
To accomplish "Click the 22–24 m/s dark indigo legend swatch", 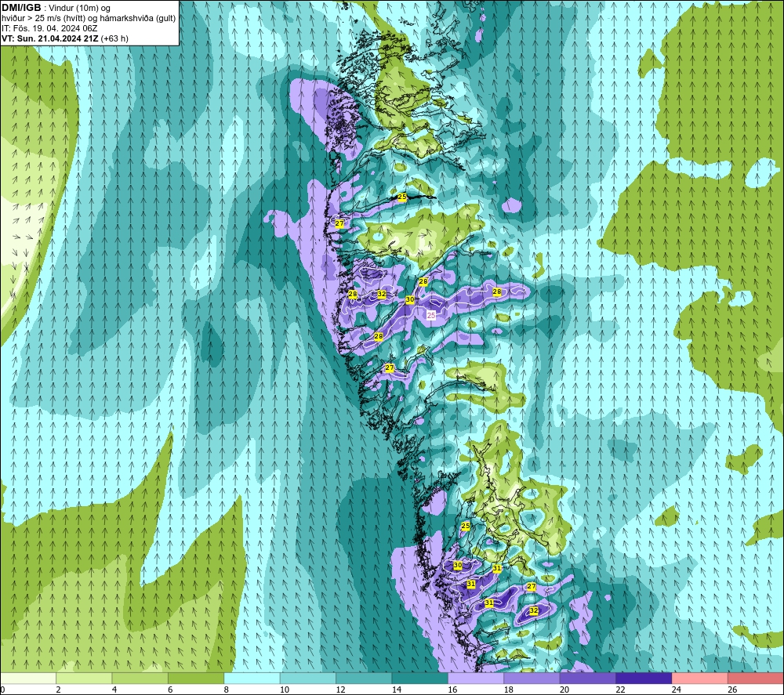I will (644, 678).
